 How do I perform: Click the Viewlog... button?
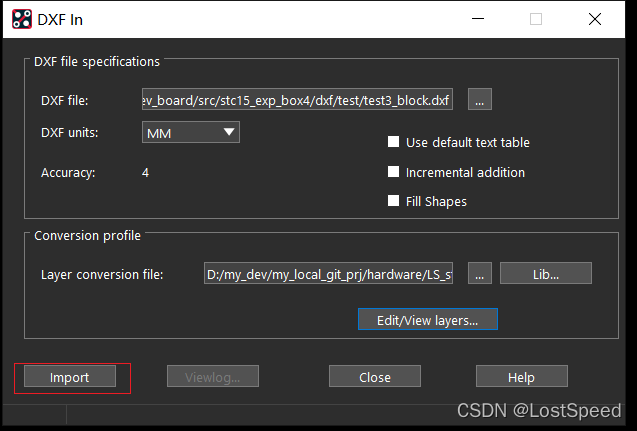coord(211,378)
